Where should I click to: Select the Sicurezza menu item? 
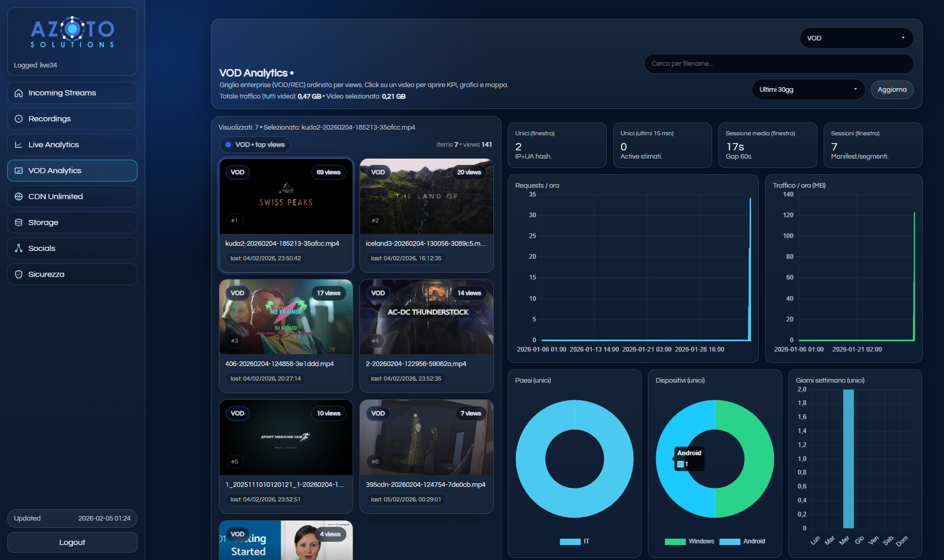click(x=72, y=274)
